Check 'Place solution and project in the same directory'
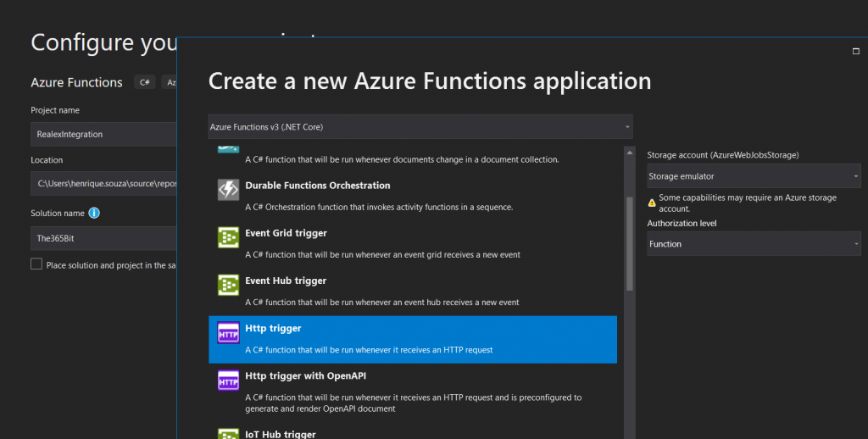The image size is (868, 439). click(x=36, y=264)
